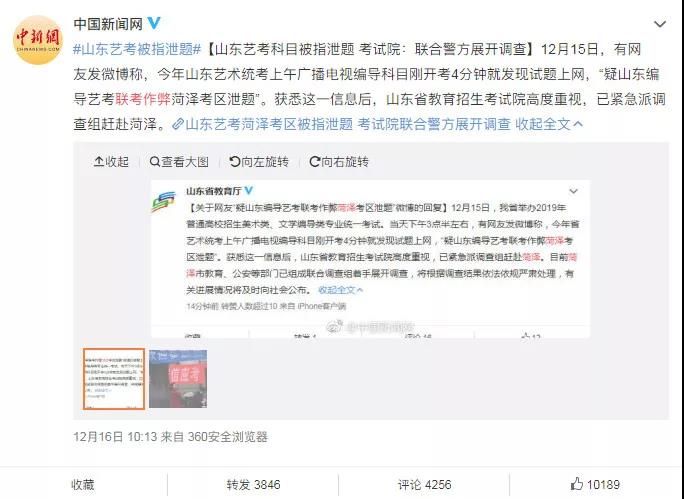Image resolution: width=684 pixels, height=499 pixels.
Task: Open 评论 4256 comments
Action: coord(424,484)
